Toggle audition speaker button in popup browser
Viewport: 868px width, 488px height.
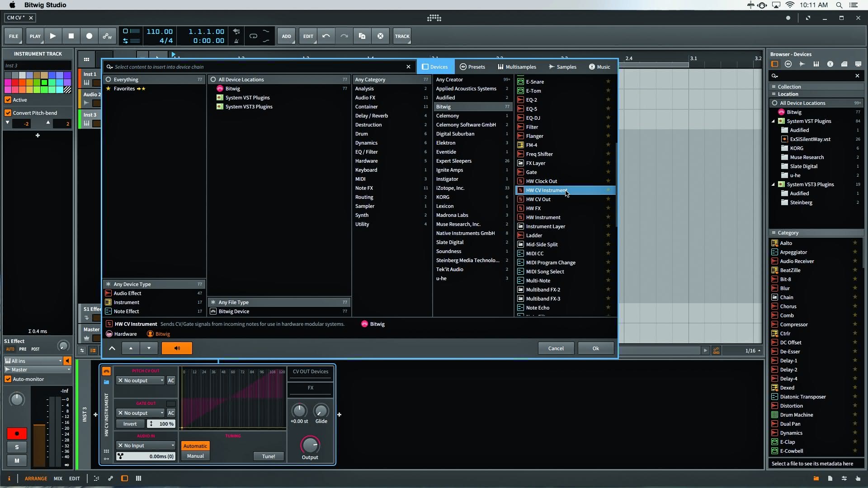177,348
